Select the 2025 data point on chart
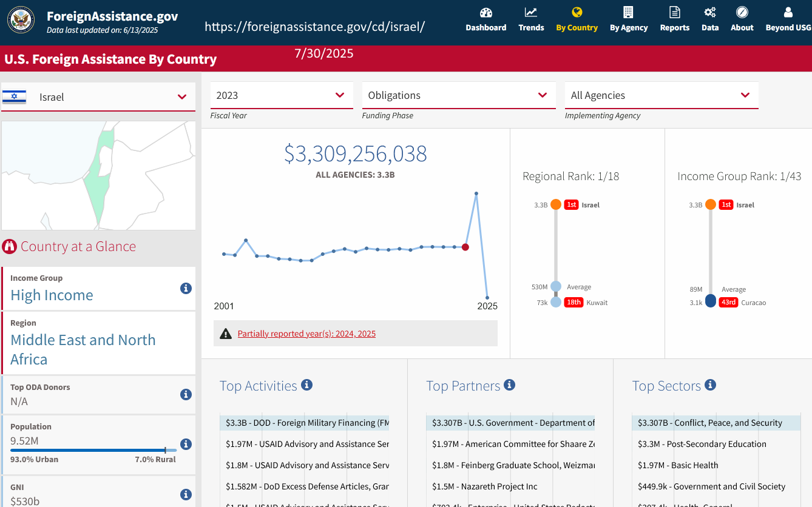 coord(487,297)
